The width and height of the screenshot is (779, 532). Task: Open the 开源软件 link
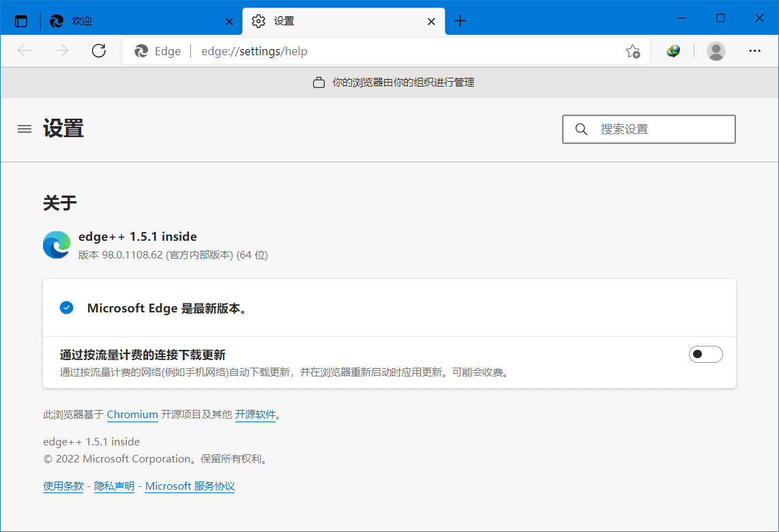(x=255, y=415)
